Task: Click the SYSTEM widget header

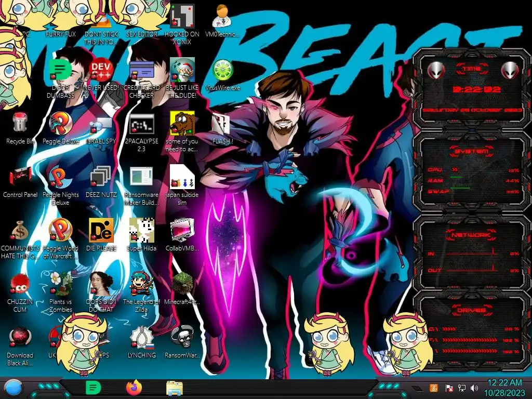Action: point(472,151)
